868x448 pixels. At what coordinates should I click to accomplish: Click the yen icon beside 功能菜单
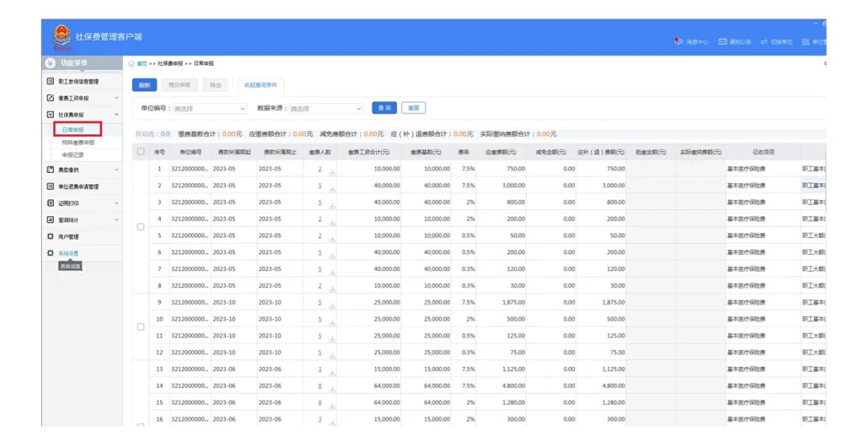pos(51,63)
